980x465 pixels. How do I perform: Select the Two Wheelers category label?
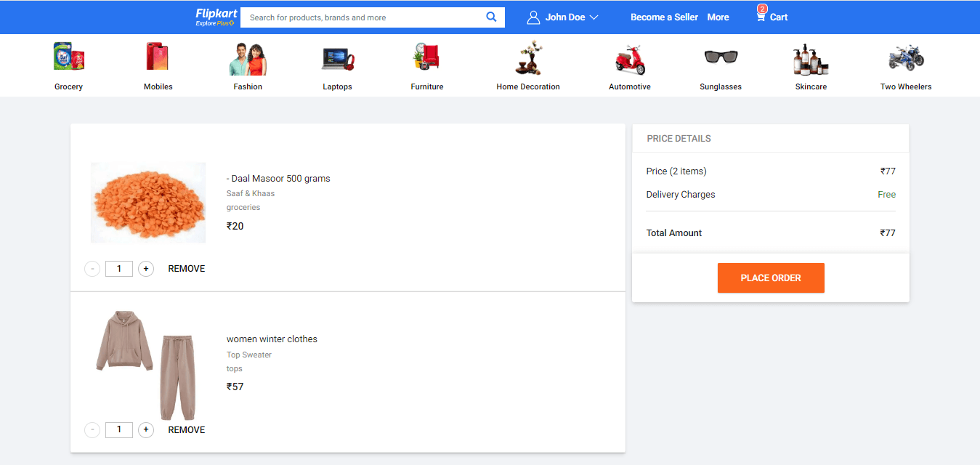(906, 86)
